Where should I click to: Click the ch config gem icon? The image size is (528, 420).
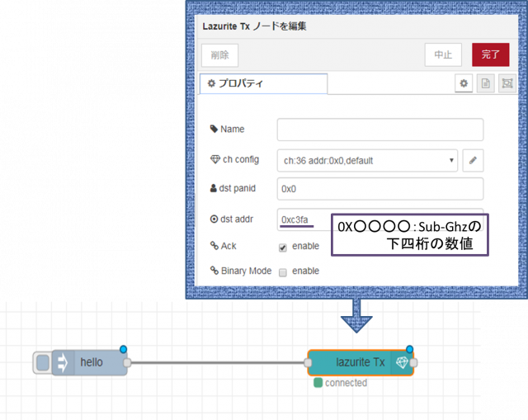tap(215, 159)
